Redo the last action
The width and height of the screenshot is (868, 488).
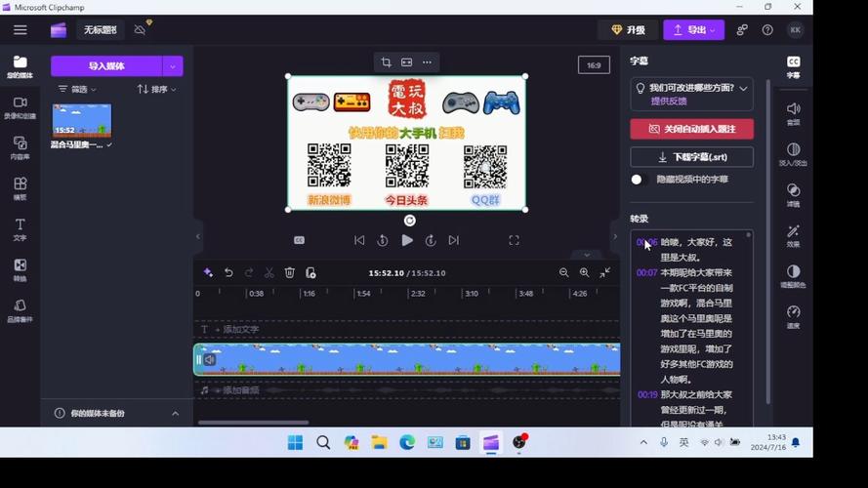click(x=249, y=272)
